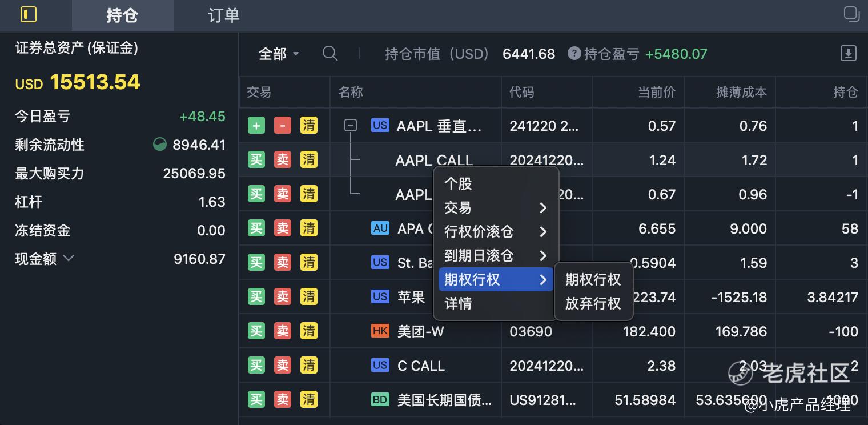Select the 持仓 tab
The image size is (868, 425).
click(122, 15)
